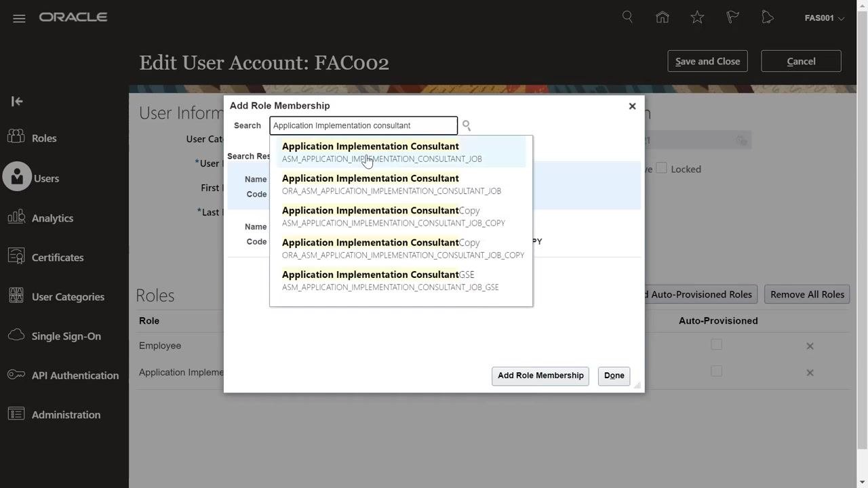This screenshot has width=868, height=488.
Task: Click the Employee role row text
Action: (x=160, y=346)
